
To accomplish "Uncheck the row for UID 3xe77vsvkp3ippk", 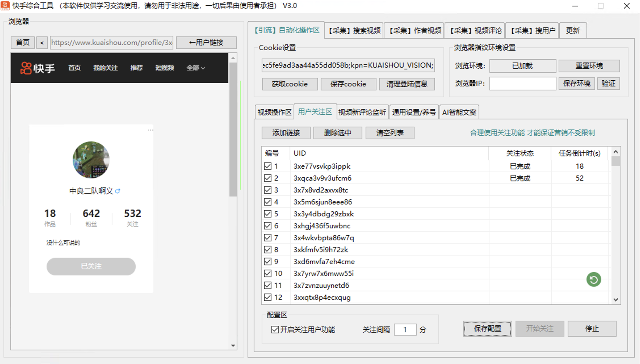I will point(268,166).
